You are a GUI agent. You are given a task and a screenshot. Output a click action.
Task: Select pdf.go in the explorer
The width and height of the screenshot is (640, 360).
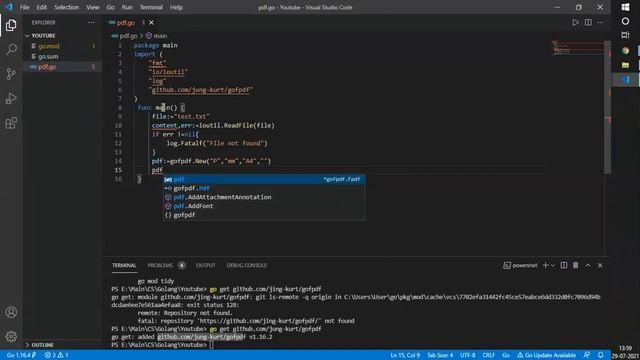coord(62,67)
